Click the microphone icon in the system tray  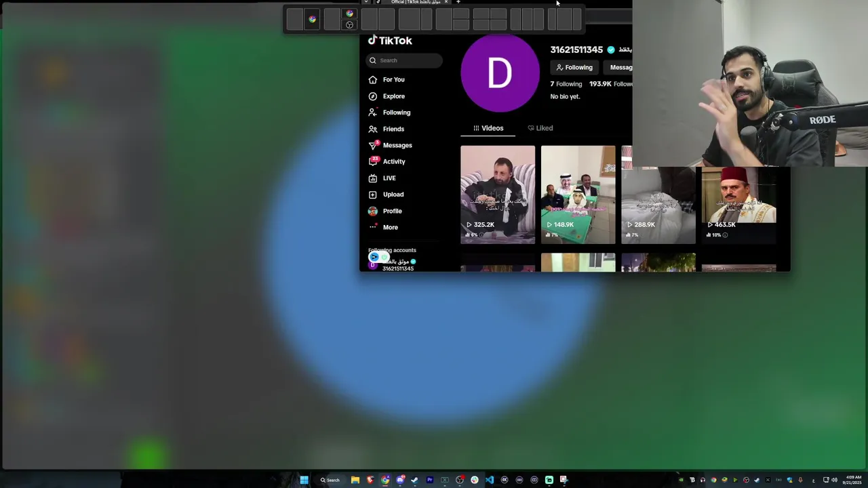[x=801, y=480]
